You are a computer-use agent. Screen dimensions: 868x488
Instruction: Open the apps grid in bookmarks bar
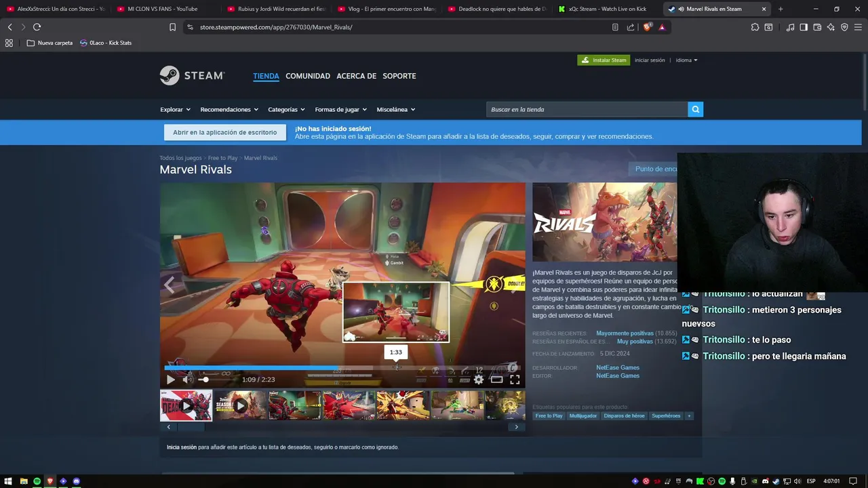coord(9,43)
